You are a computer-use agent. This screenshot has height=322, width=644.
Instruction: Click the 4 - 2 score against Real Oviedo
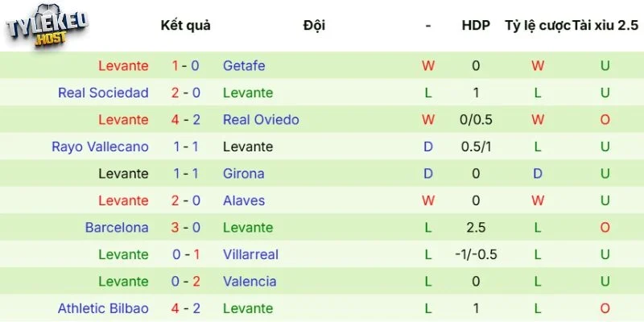[x=186, y=120]
